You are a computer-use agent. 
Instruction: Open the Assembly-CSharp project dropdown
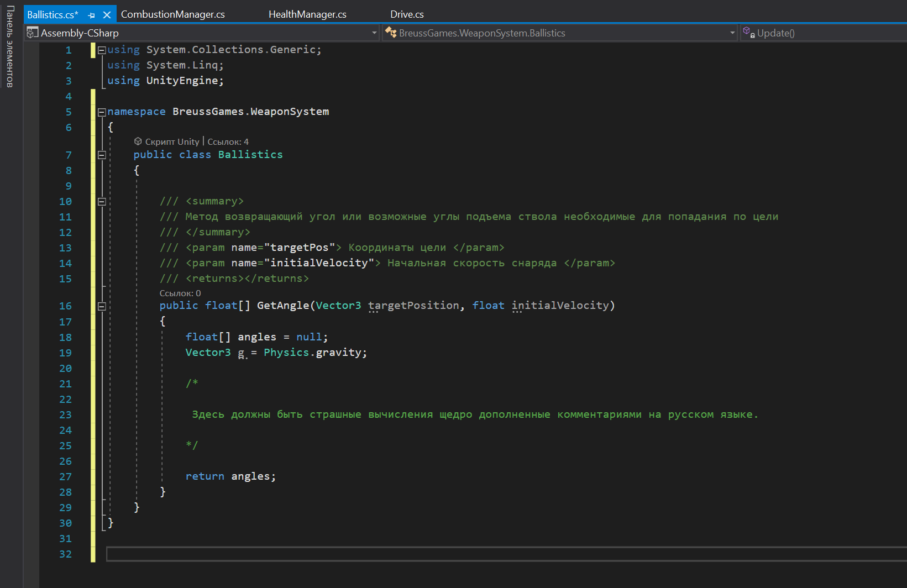coord(374,33)
